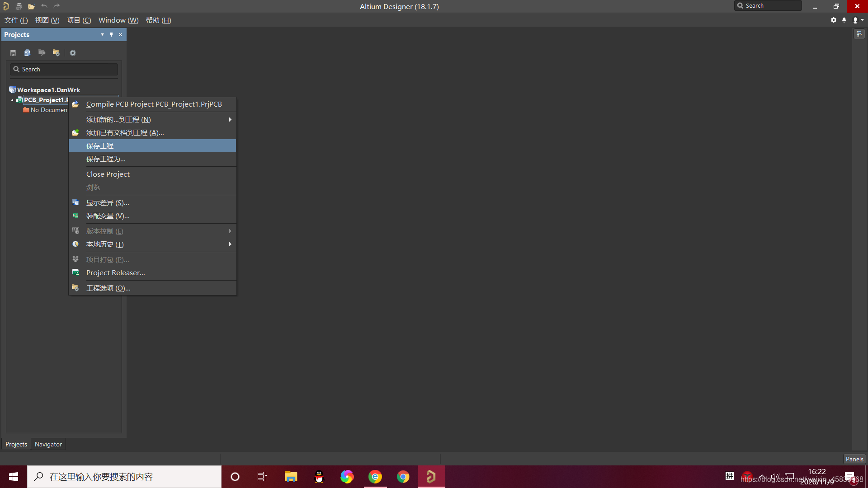Open the 文件 (F) menu
868x488 pixels.
point(16,20)
